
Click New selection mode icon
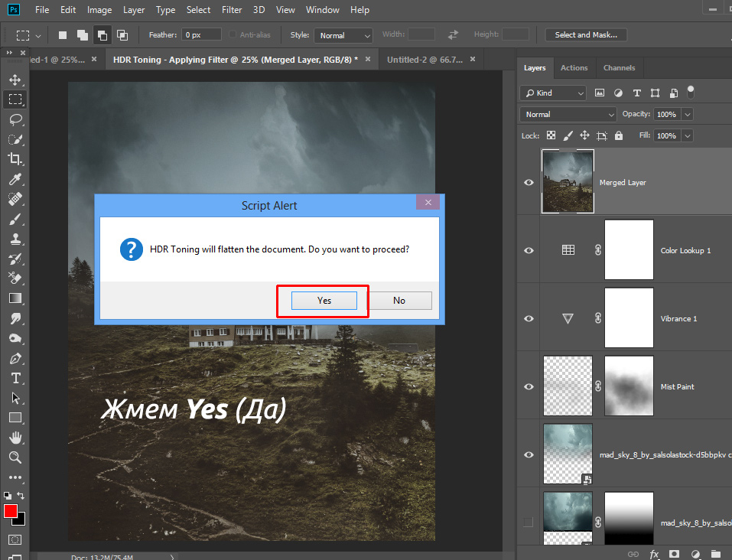(63, 35)
